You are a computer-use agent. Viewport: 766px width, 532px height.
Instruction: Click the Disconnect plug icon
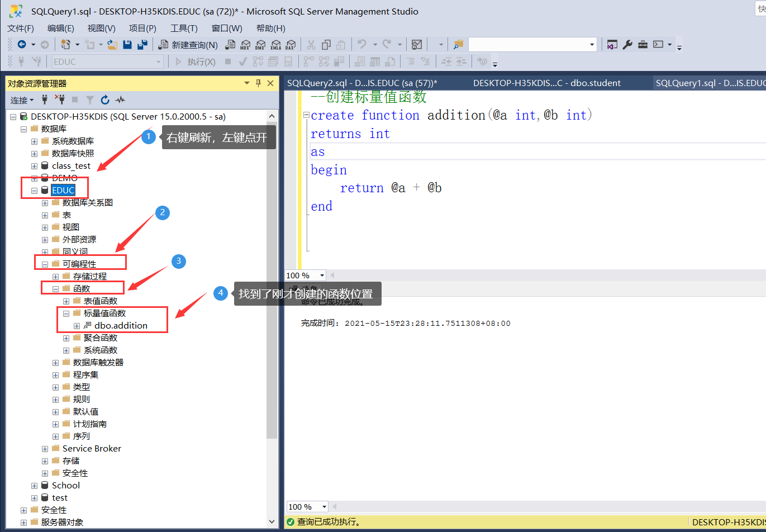60,100
